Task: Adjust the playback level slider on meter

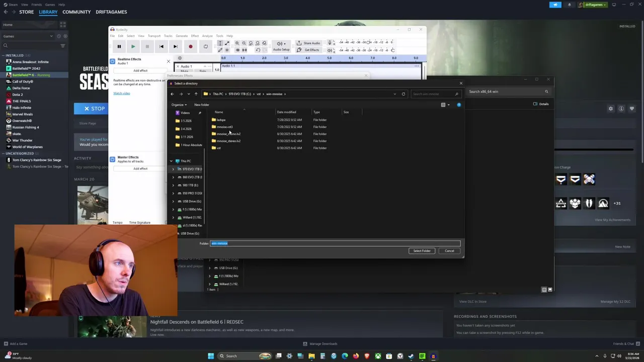Action: click(392, 50)
